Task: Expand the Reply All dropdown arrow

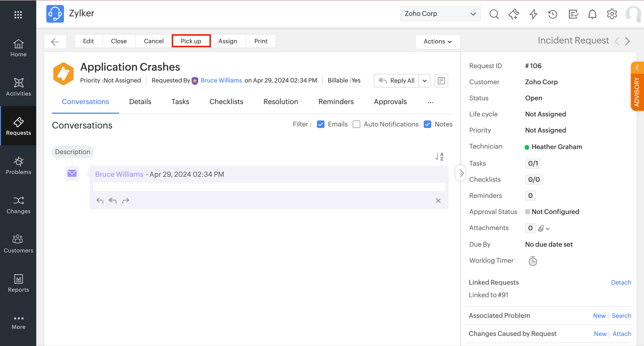Action: [424, 81]
